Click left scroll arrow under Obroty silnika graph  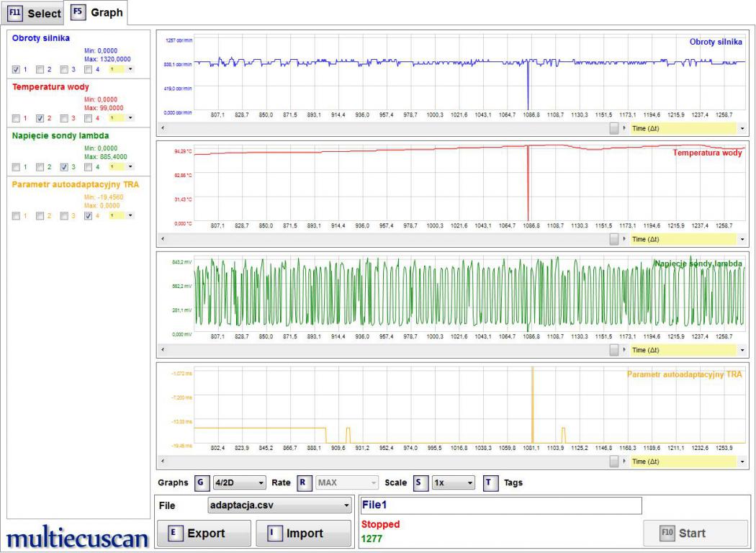pyautogui.click(x=161, y=128)
